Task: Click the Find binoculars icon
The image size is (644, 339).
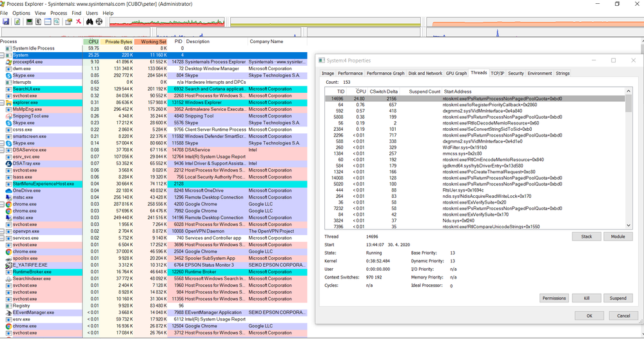Action: [90, 21]
